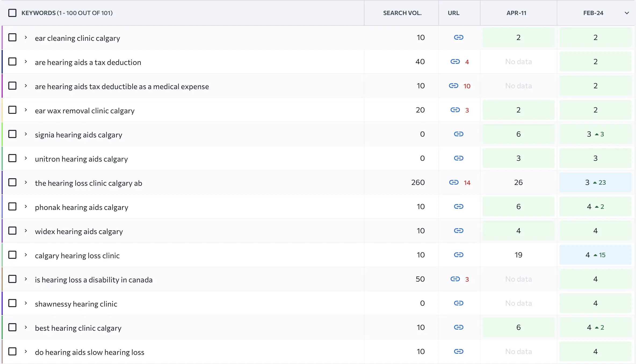Viewport: 636px width, 364px height.
Task: Click keyword do hearing aids slow hearing loss
Action: click(89, 352)
